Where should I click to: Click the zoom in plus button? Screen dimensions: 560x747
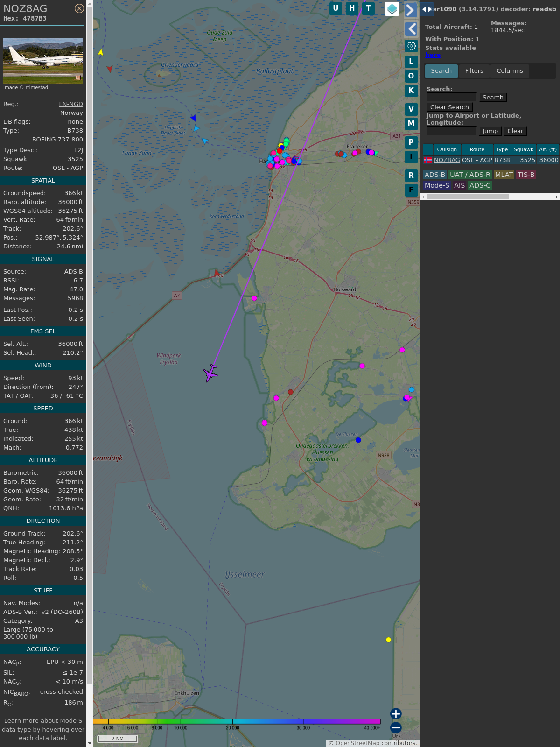396,713
